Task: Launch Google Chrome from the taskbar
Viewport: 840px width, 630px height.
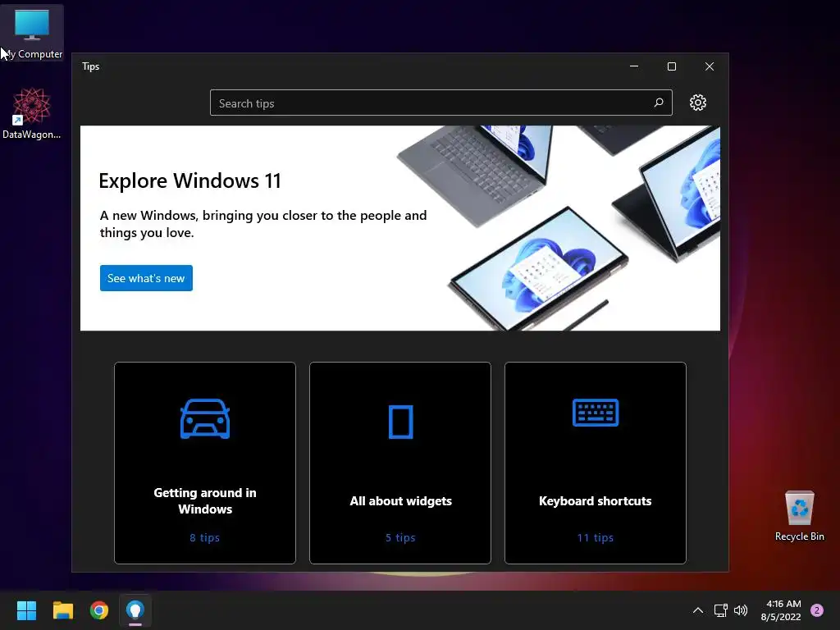Action: coord(99,610)
